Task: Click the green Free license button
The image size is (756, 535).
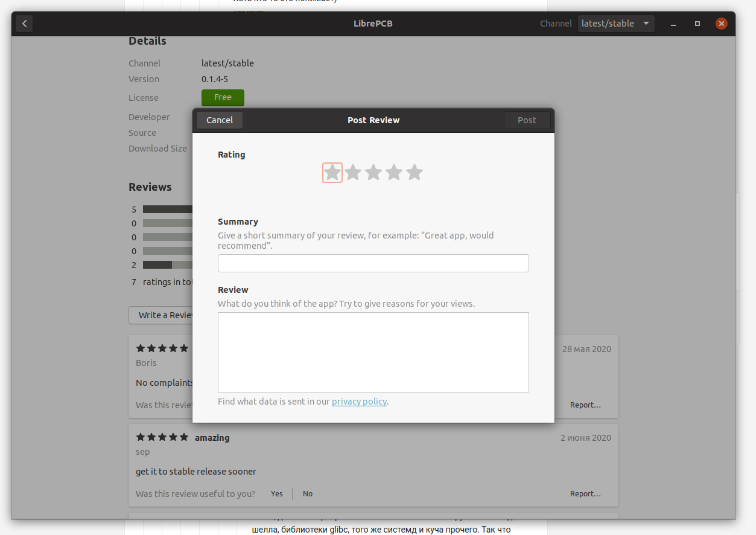Action: coord(223,97)
